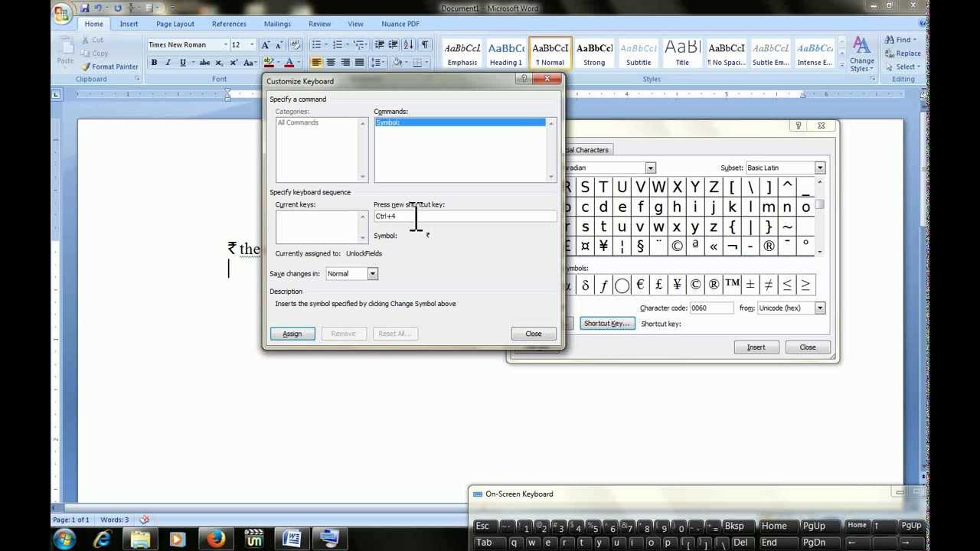Apply underline from the Font group
The height and width of the screenshot is (551, 980).
tap(182, 63)
